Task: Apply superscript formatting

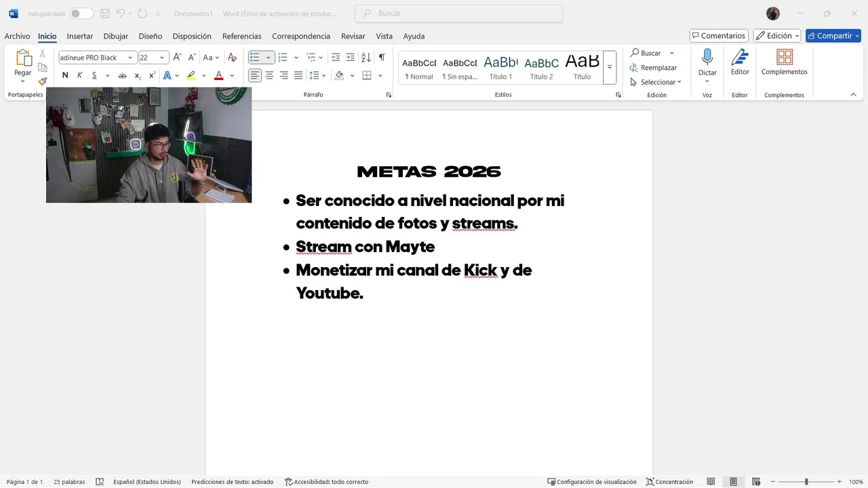Action: (152, 75)
